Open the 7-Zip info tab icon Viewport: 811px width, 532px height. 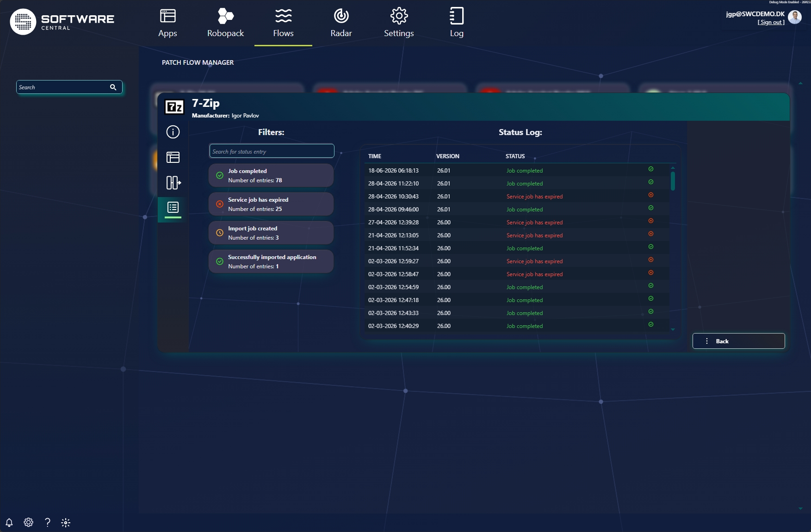pyautogui.click(x=173, y=132)
